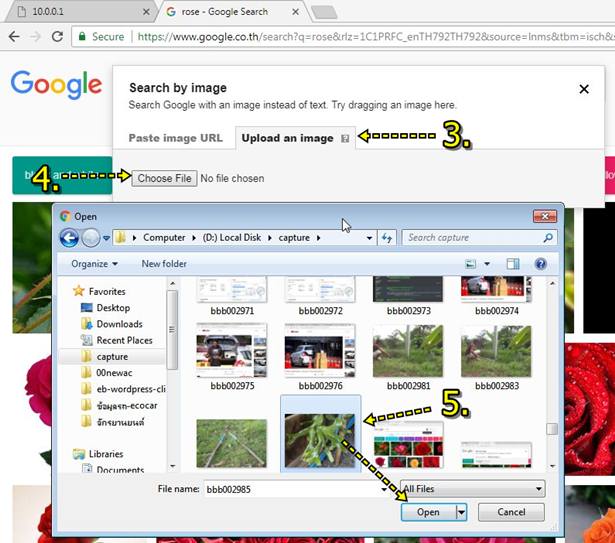Select thumbnail bbb002973
This screenshot has width=615, height=543.
tap(408, 296)
